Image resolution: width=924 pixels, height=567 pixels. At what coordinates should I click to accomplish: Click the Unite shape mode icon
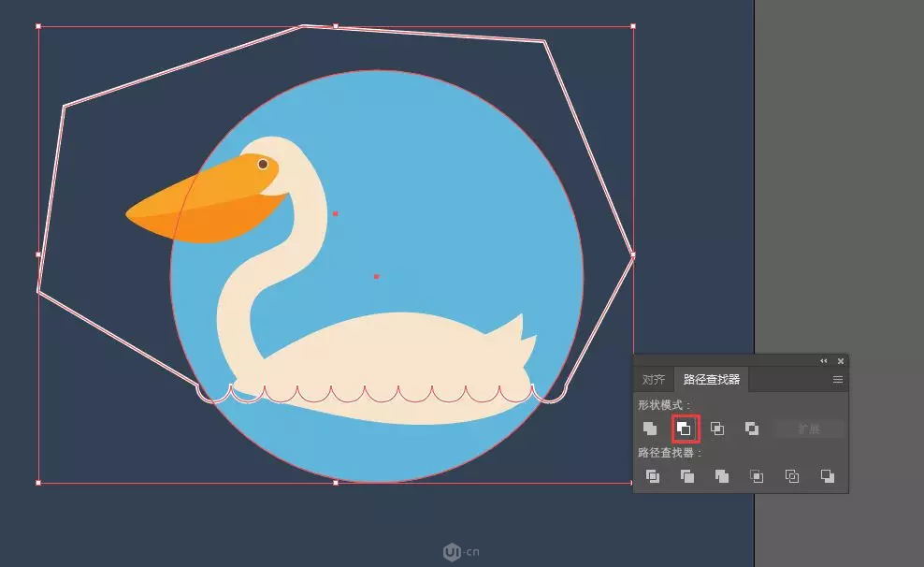pos(650,429)
